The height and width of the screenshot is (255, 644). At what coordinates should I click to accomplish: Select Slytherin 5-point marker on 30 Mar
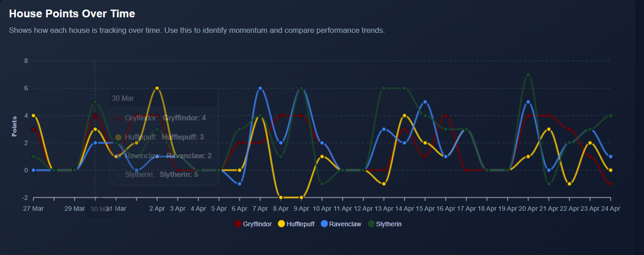click(95, 102)
